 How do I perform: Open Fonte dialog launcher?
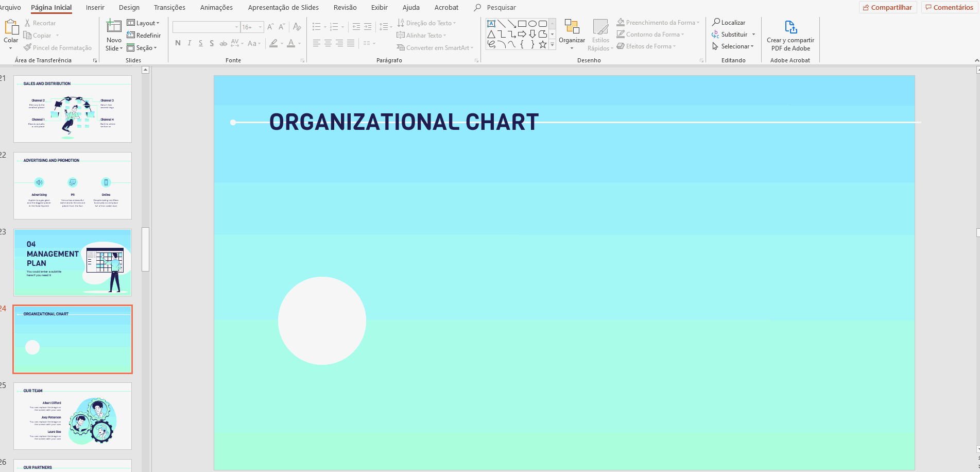pyautogui.click(x=302, y=61)
